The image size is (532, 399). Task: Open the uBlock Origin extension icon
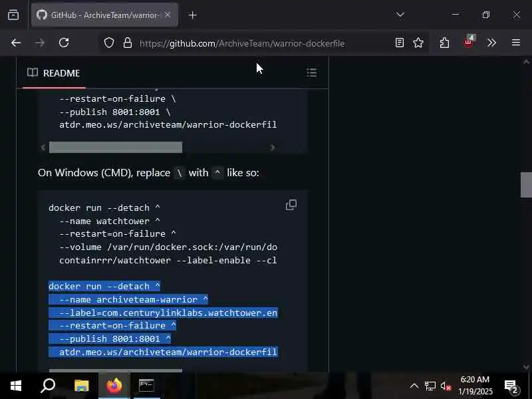click(x=469, y=42)
